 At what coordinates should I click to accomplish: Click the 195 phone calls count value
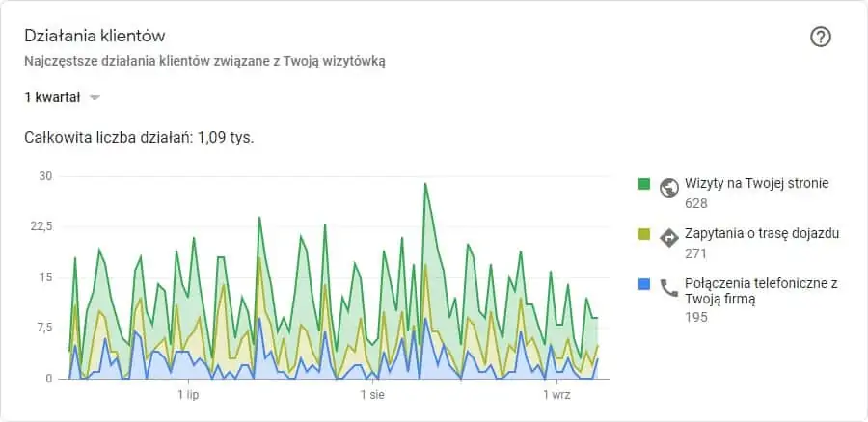[x=695, y=318]
